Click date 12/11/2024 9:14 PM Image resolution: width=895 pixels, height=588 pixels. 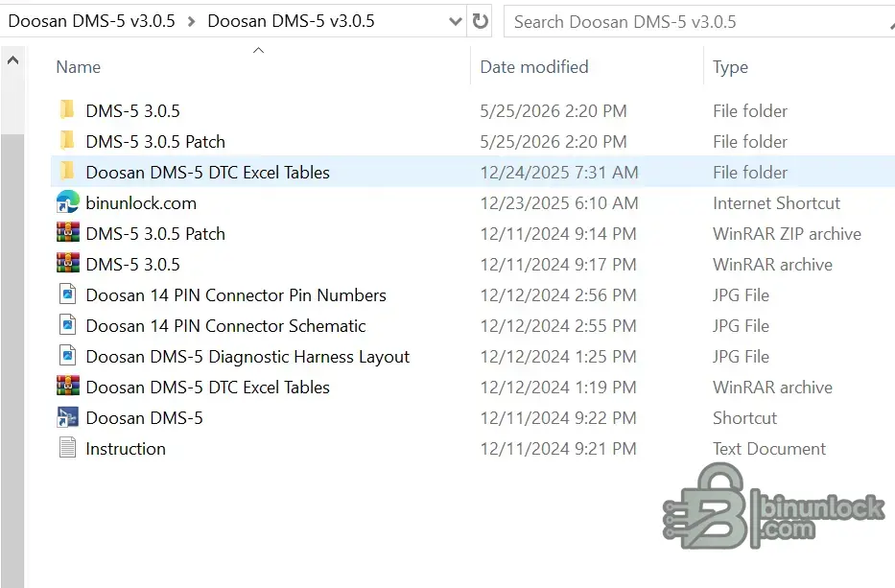tap(557, 233)
